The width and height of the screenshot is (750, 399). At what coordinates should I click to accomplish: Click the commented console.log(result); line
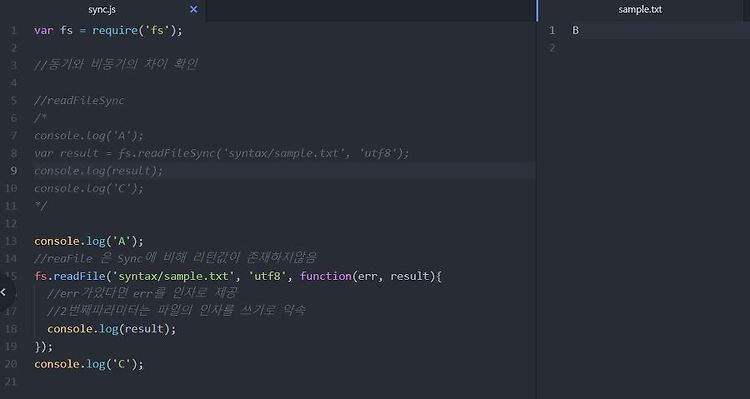(x=99, y=171)
